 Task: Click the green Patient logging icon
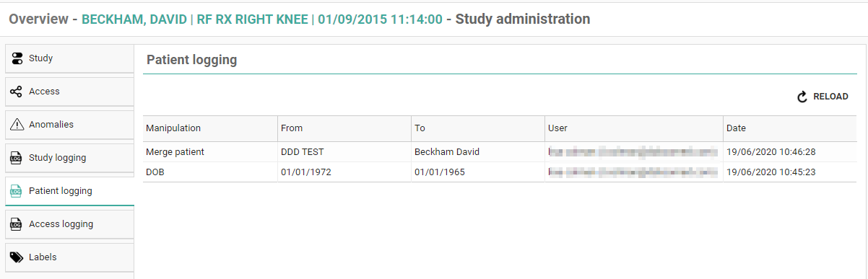[17, 191]
